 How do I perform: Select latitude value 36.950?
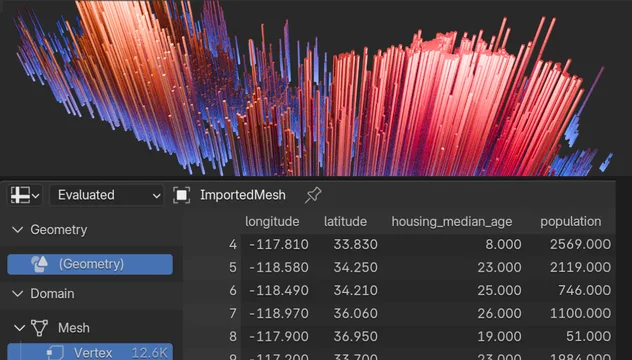pos(356,336)
